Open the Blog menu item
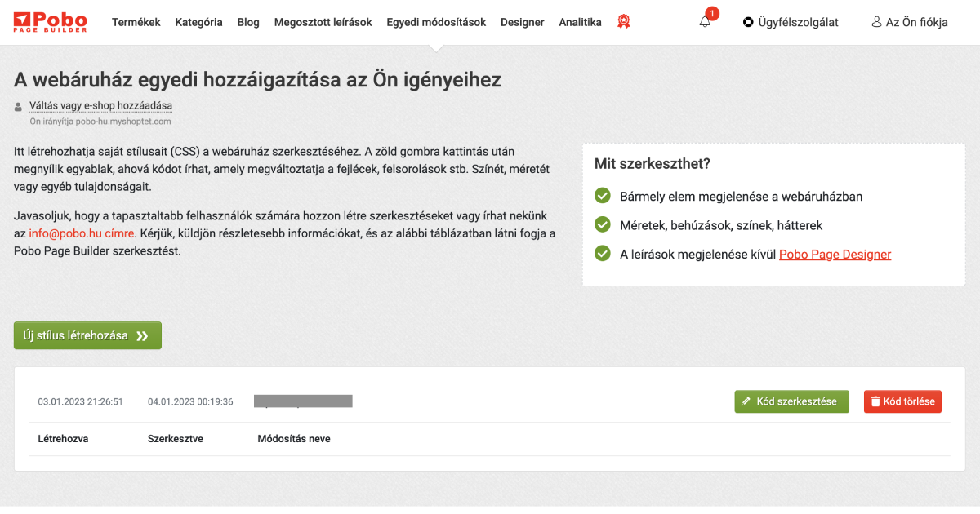Viewport: 980px width, 514px height. click(x=248, y=22)
